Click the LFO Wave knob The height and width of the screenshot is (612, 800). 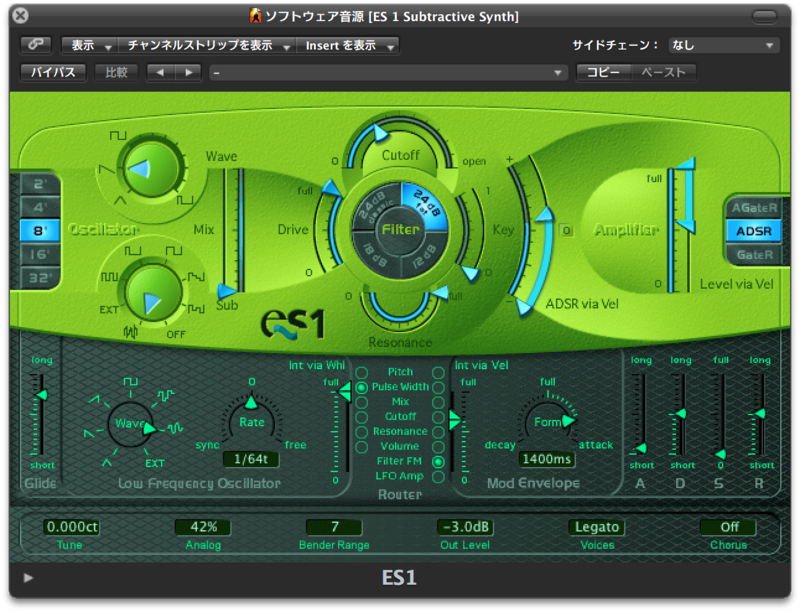coord(131,424)
